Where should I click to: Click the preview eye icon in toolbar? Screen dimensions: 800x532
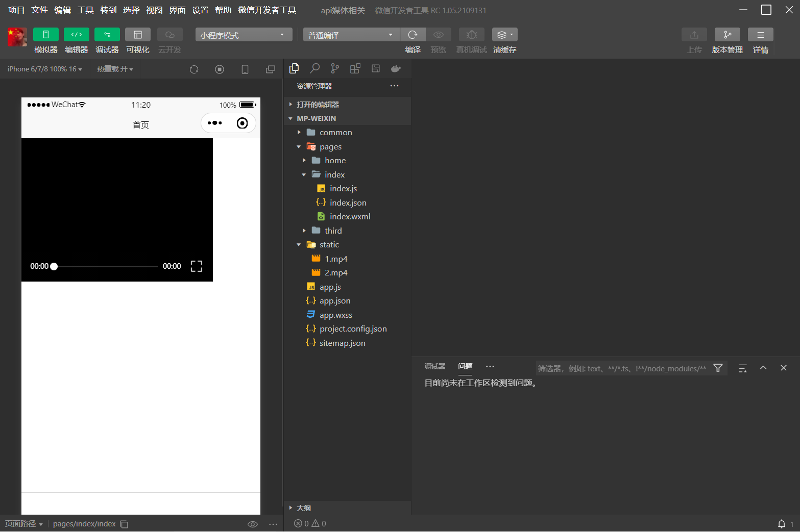coord(439,34)
